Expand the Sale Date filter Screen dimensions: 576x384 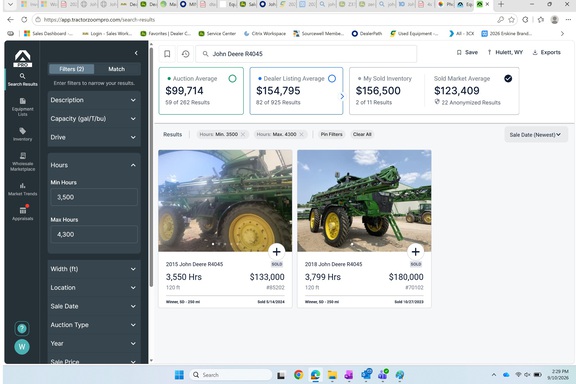tap(94, 306)
